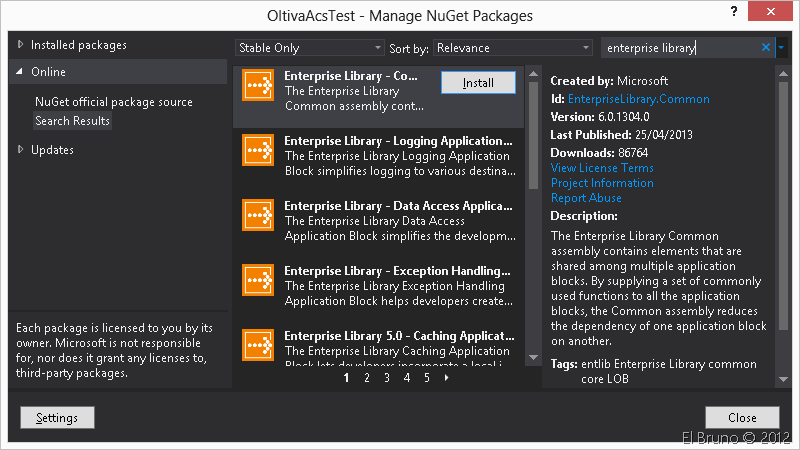The height and width of the screenshot is (450, 800).
Task: Open the View License Terms link
Action: [602, 168]
